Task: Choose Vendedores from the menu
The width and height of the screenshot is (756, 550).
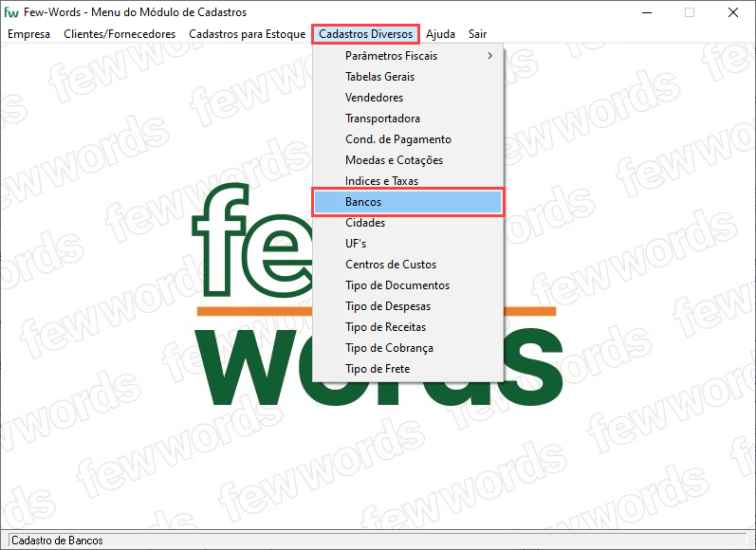Action: click(408, 98)
